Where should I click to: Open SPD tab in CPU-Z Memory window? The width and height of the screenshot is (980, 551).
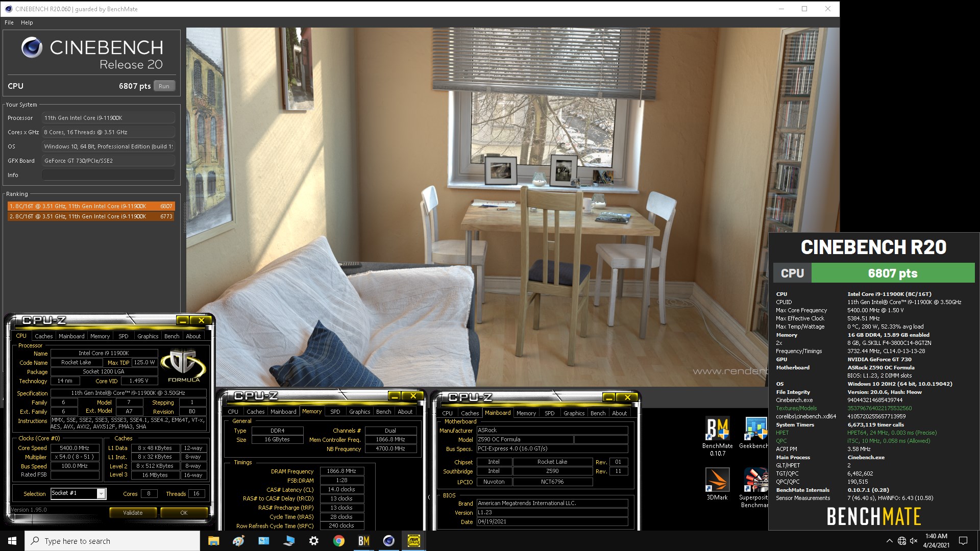(335, 412)
